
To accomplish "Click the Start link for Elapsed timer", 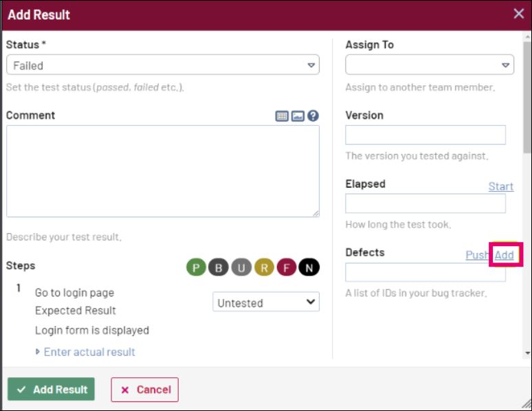I will point(501,186).
